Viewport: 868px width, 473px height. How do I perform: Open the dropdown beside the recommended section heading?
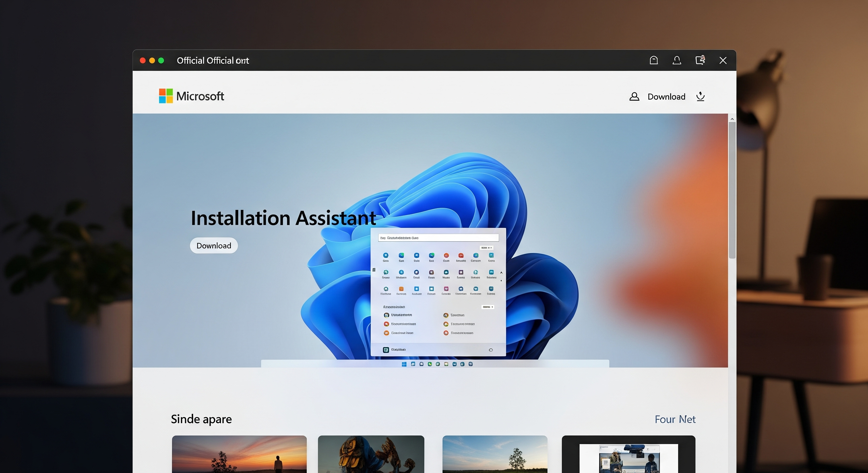pos(488,307)
